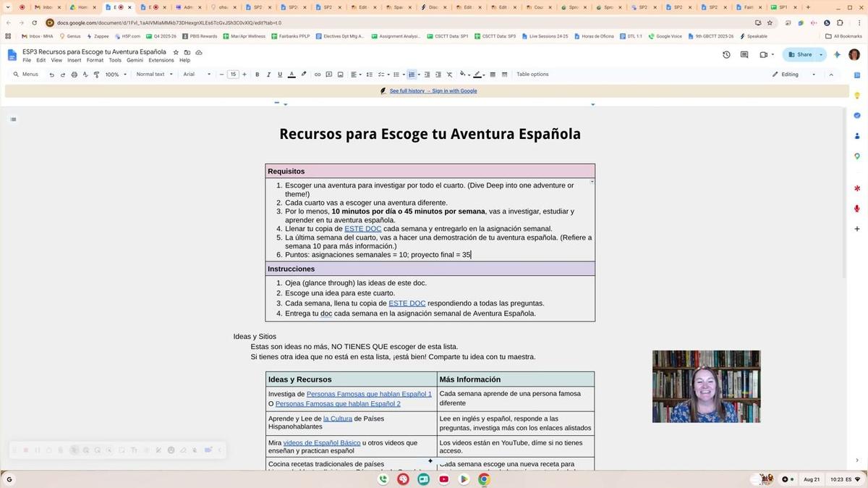Screen dimensions: 868x488
Task: Open the la Cultura link
Action: click(338, 418)
